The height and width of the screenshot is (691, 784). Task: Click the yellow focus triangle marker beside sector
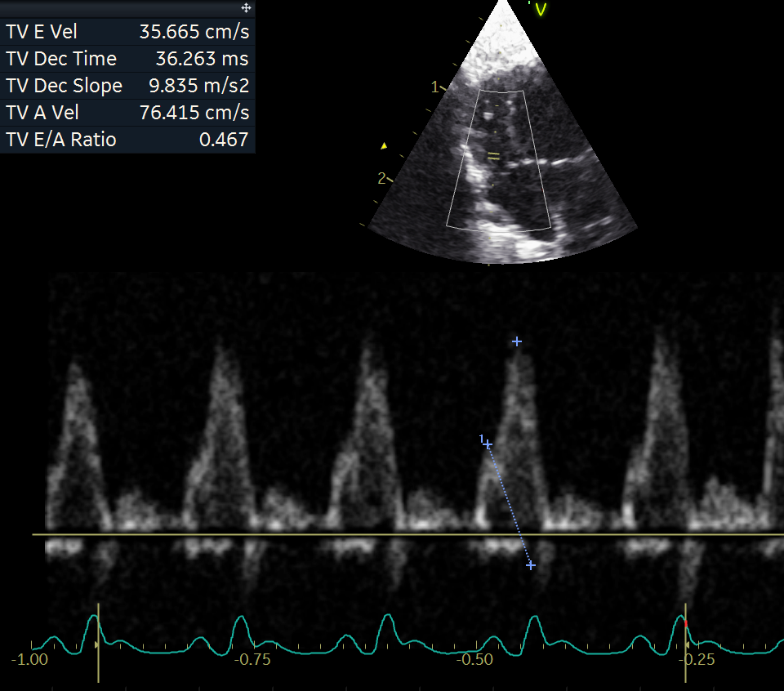[384, 146]
